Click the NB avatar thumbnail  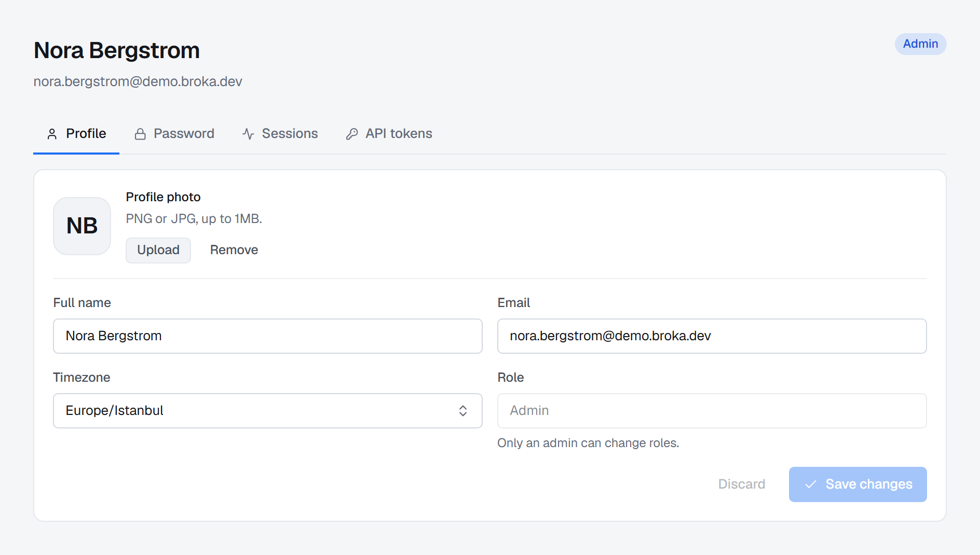pos(82,226)
